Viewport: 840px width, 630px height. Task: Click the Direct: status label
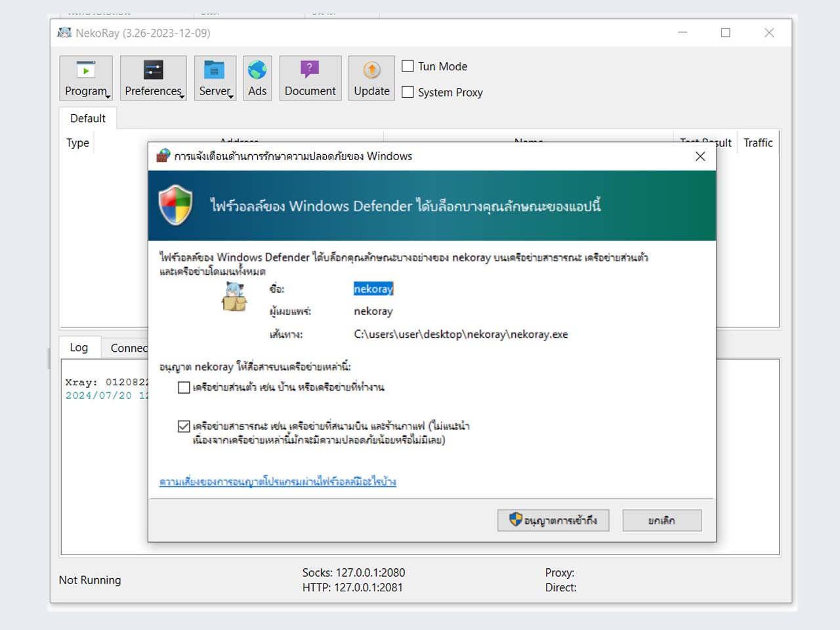(561, 587)
